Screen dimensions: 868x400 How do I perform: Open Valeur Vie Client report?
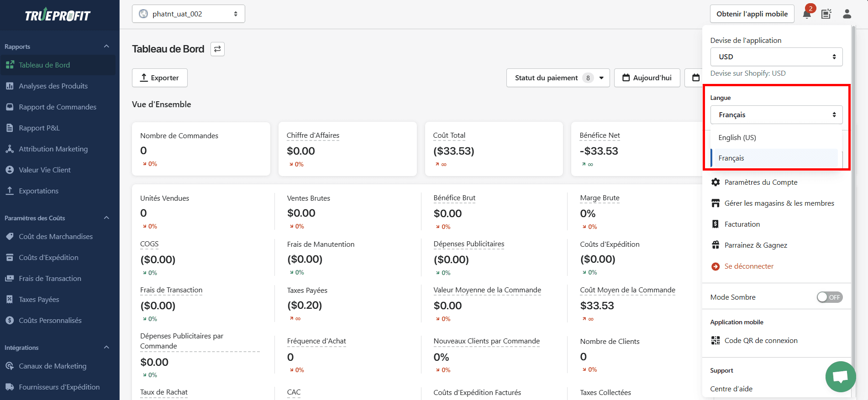click(45, 170)
